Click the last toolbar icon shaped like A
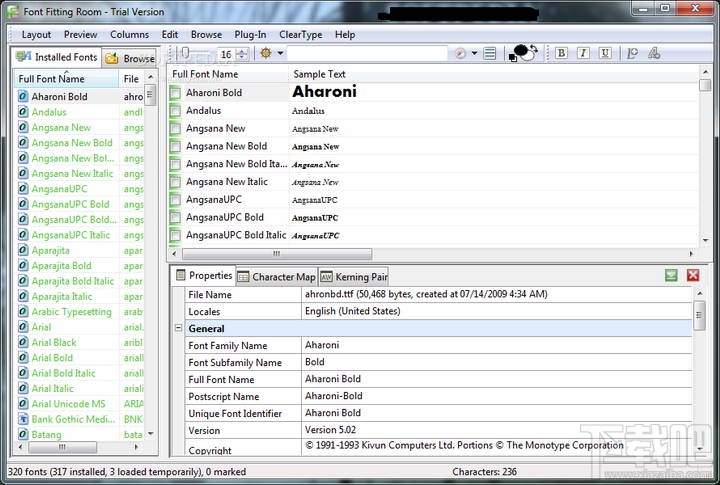The height and width of the screenshot is (485, 720). [x=654, y=53]
